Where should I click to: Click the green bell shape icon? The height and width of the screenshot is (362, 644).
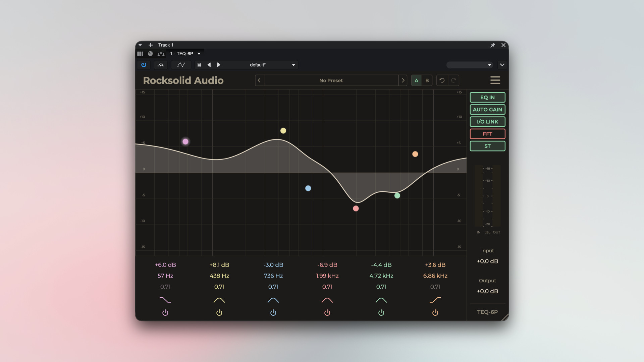(x=381, y=300)
